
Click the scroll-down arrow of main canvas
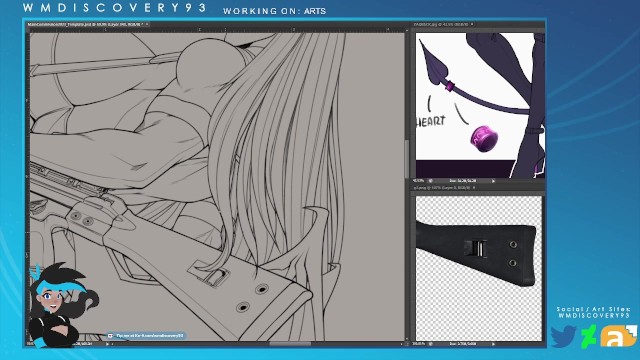coord(407,339)
